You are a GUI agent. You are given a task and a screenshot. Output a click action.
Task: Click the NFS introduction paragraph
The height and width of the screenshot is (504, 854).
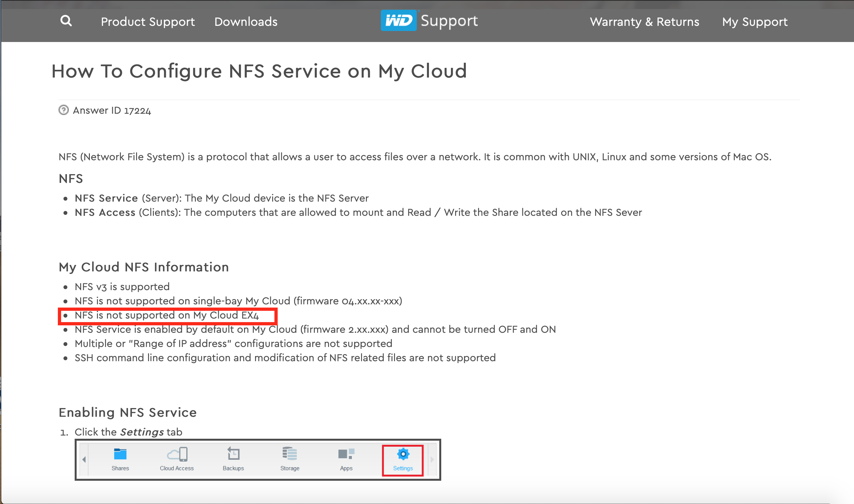[x=415, y=157]
